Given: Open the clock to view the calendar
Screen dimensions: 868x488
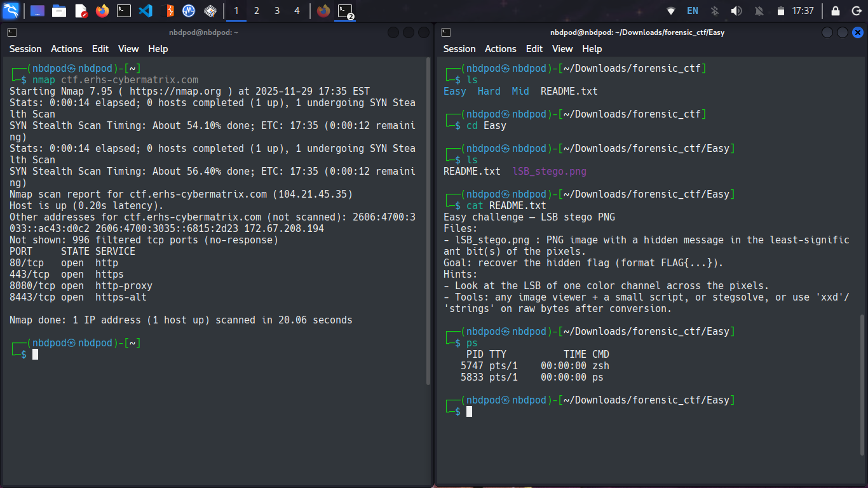Looking at the screenshot, I should 803,11.
